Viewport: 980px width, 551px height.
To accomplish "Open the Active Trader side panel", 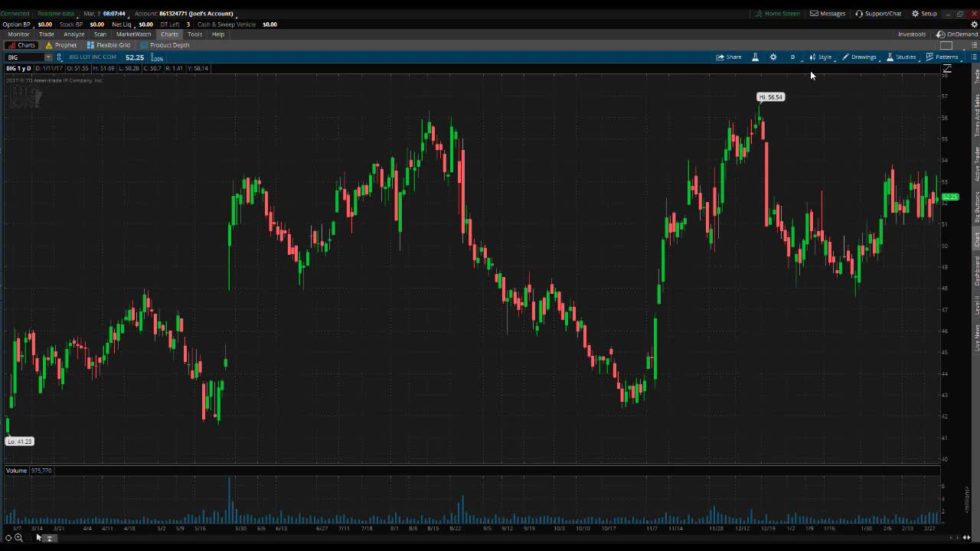I will [976, 164].
